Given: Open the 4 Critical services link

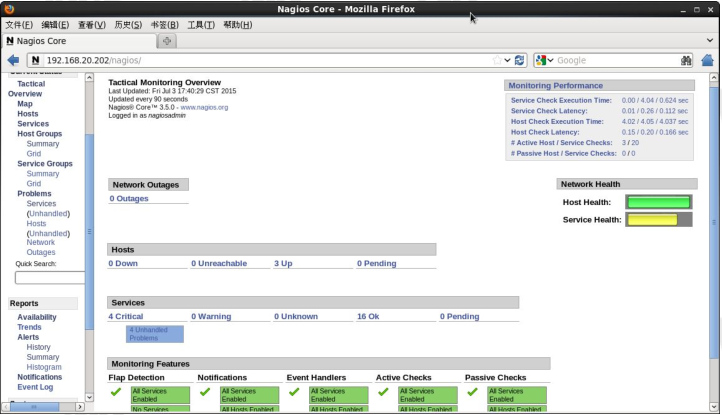Looking at the screenshot, I should click(x=126, y=316).
